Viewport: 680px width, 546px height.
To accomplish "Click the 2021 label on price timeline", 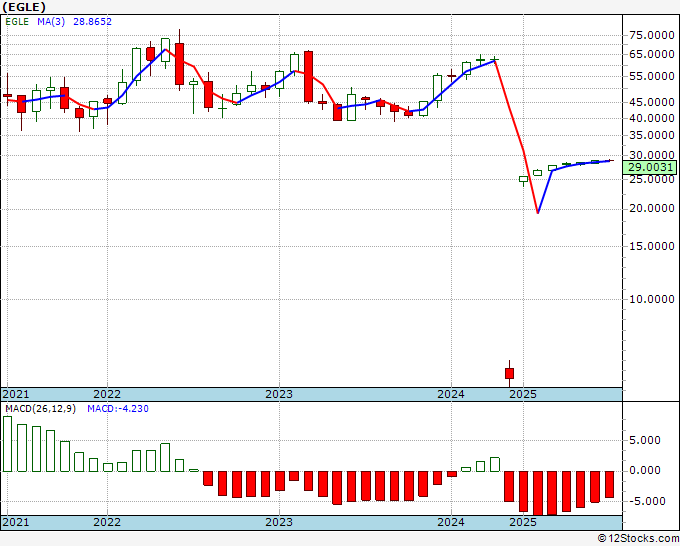I will 16,394.
